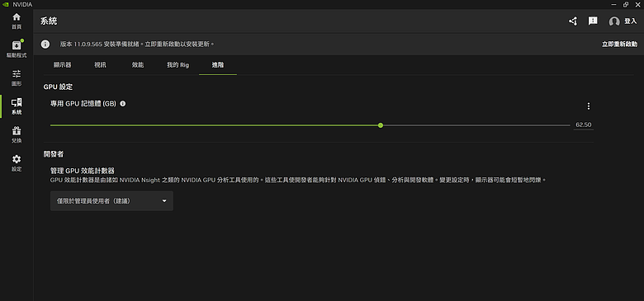Minimize the NVIDIA window
Image resolution: width=644 pixels, height=301 pixels.
pyautogui.click(x=613, y=4)
